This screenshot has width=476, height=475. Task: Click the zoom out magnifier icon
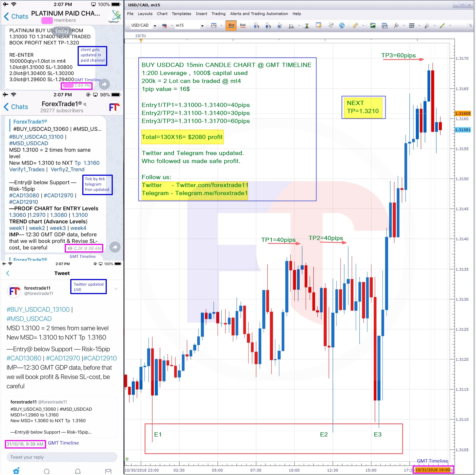(268, 26)
